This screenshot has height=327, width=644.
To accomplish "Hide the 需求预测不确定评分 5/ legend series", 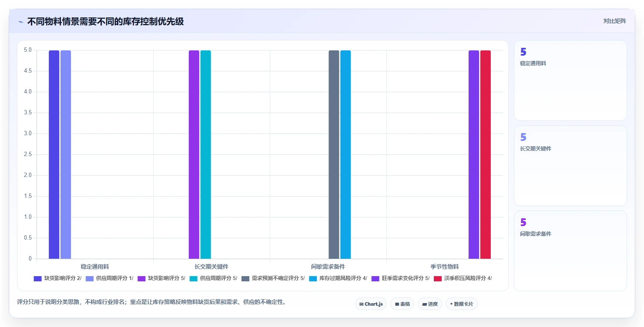I will tap(273, 278).
